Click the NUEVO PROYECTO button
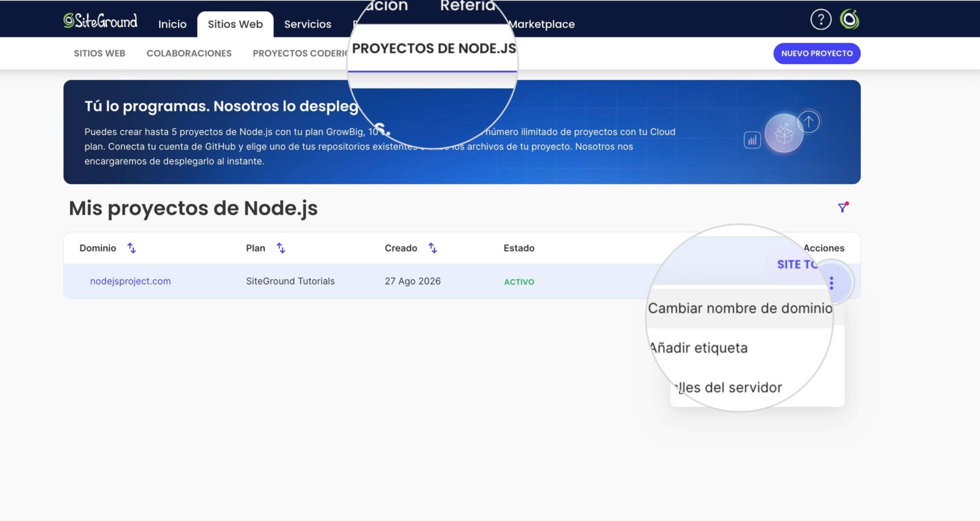Image resolution: width=980 pixels, height=521 pixels. point(817,53)
